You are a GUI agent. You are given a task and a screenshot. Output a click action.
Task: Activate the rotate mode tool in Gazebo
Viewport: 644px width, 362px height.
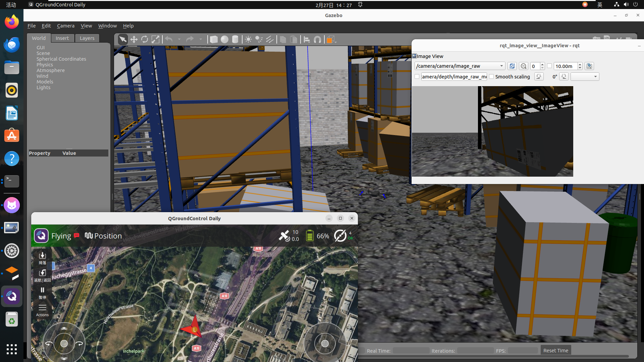click(145, 40)
